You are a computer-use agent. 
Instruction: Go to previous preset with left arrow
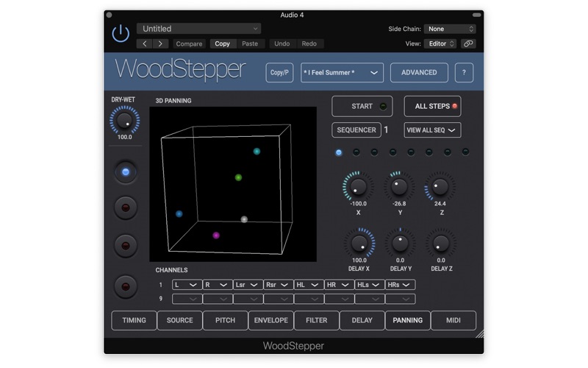[144, 43]
